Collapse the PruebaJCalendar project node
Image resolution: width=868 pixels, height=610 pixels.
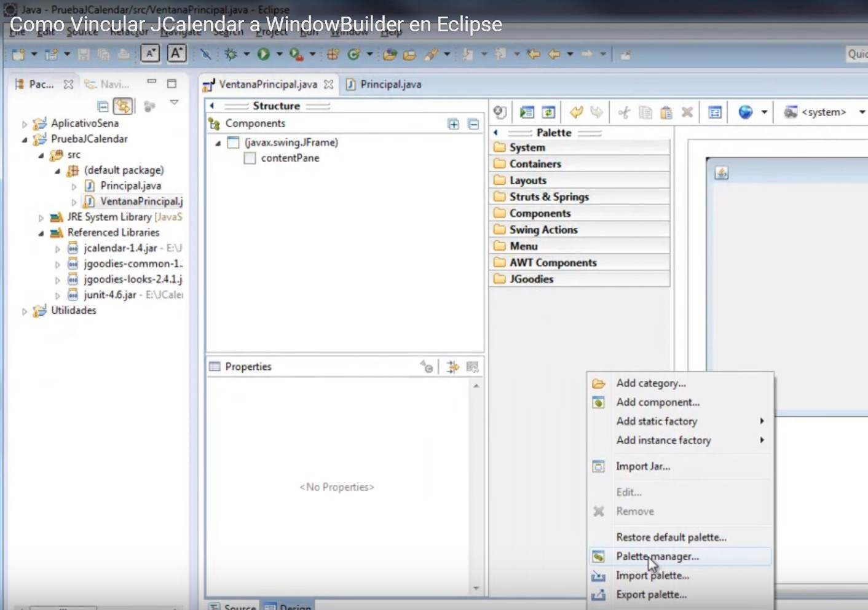25,139
